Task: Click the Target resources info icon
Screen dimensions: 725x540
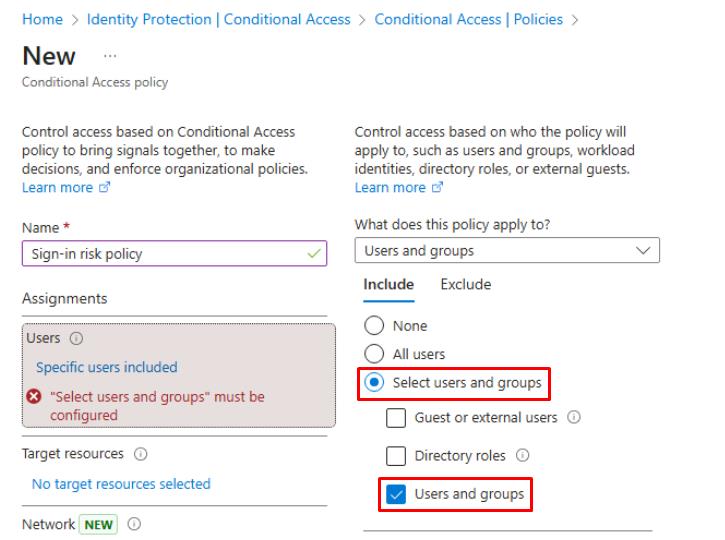Action: (140, 454)
